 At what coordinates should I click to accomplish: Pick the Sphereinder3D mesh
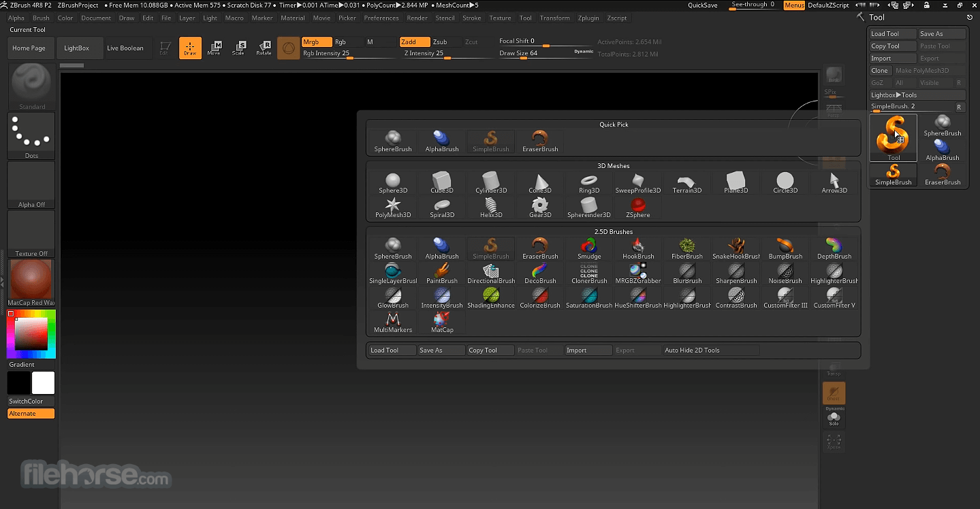(x=589, y=208)
